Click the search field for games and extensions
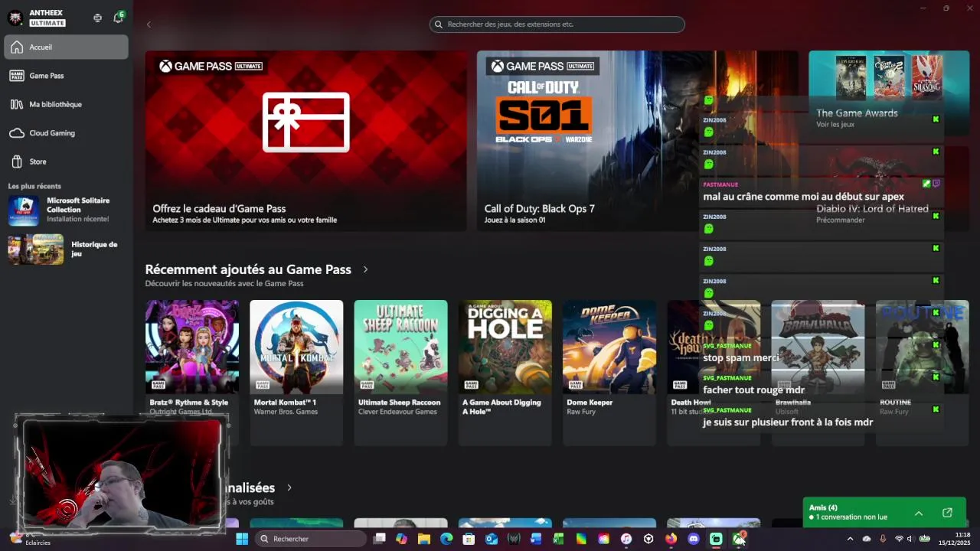Viewport: 980px width, 551px height. coord(557,24)
